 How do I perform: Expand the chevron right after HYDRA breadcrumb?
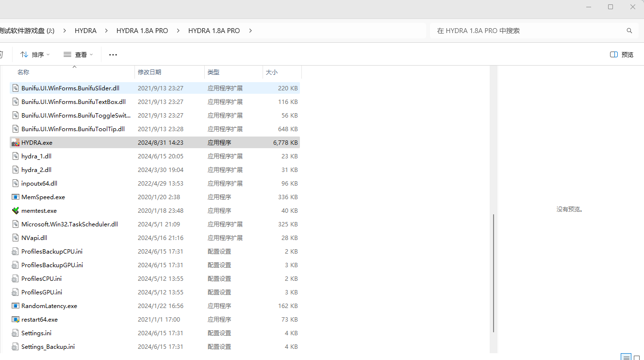tap(106, 31)
